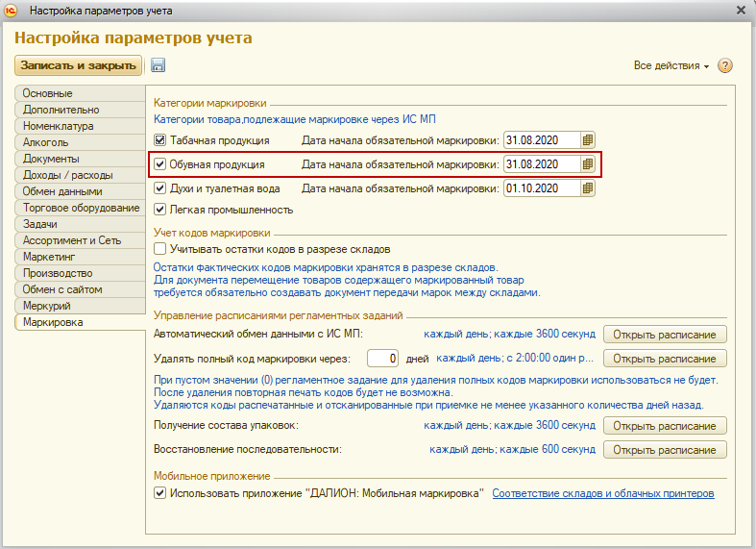756x549 pixels.
Task: Disable the ДАЛИОН: Мобильная маркировка app checkbox
Action: click(x=159, y=493)
